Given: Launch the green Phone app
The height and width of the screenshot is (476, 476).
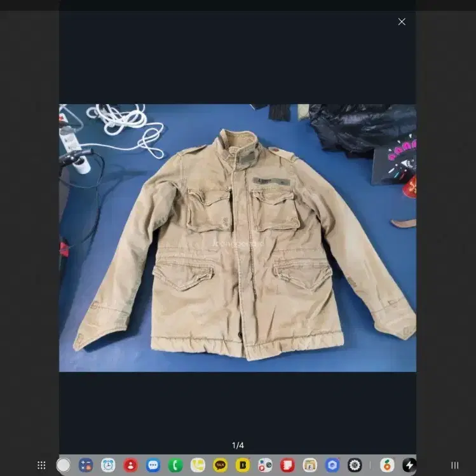Looking at the screenshot, I should (x=175, y=465).
